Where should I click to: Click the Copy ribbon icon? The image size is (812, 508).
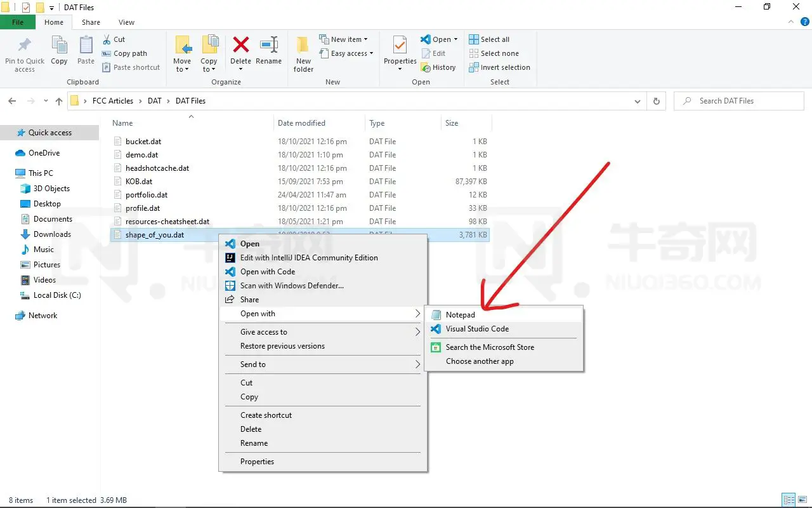coord(59,46)
